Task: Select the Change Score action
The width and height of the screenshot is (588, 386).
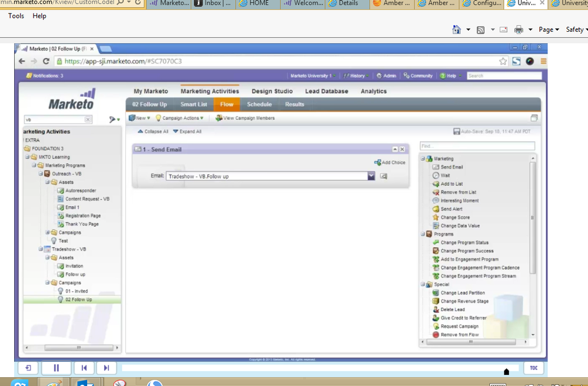Action: pyautogui.click(x=451, y=217)
